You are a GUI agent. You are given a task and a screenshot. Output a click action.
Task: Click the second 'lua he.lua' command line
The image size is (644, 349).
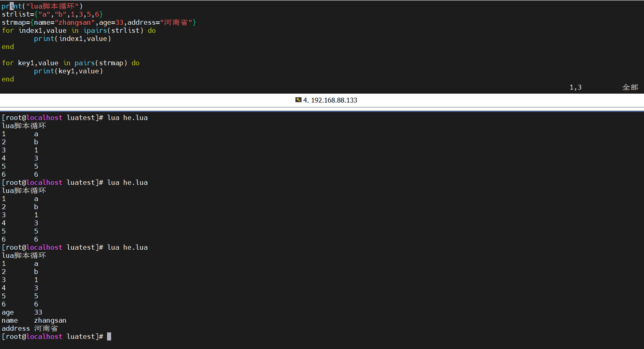75,182
